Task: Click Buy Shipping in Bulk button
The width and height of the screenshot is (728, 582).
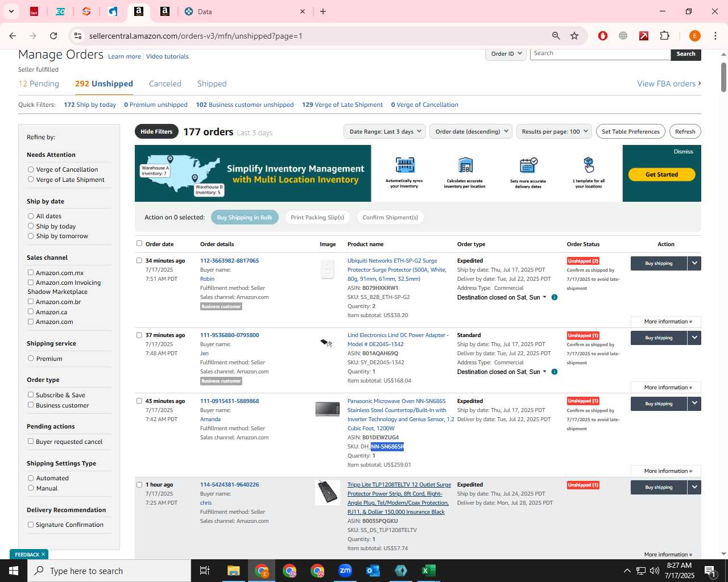Action: 245,217
